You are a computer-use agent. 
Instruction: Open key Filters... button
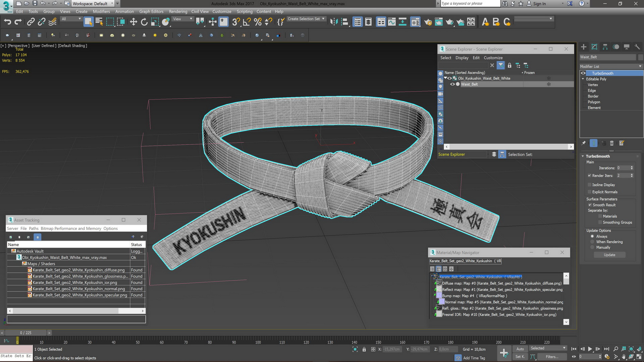(552, 357)
